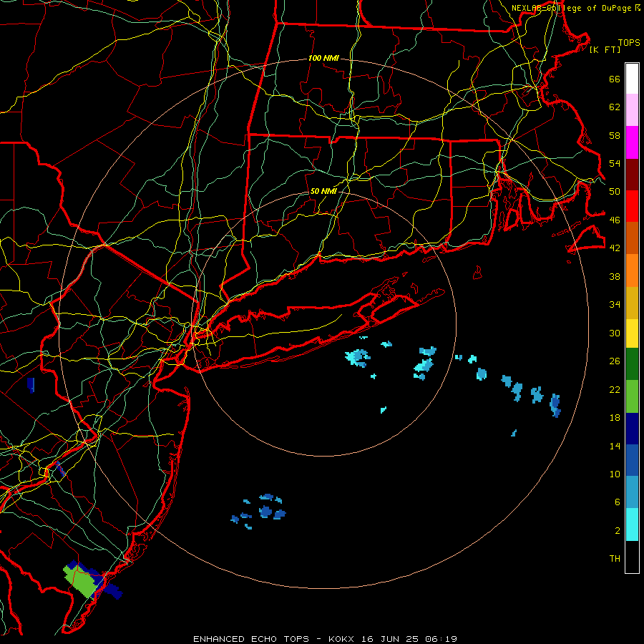Click the legend value '46'
644x644 pixels.
tap(615, 220)
